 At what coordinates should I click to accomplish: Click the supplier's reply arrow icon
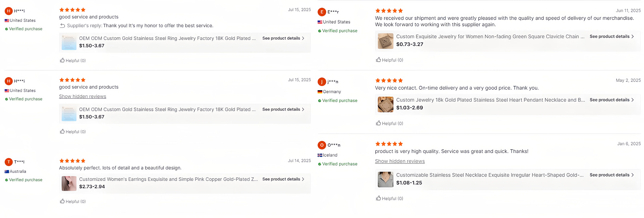62,25
